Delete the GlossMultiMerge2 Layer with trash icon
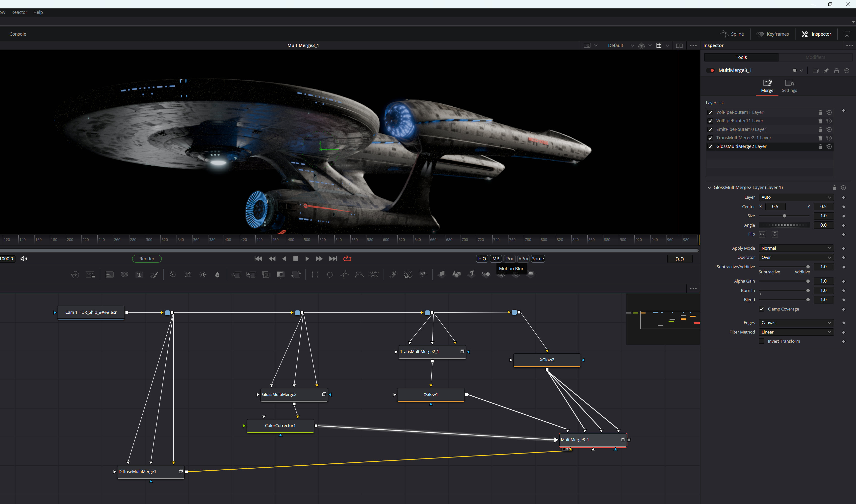Screen dimensions: 856x504 pos(820,147)
